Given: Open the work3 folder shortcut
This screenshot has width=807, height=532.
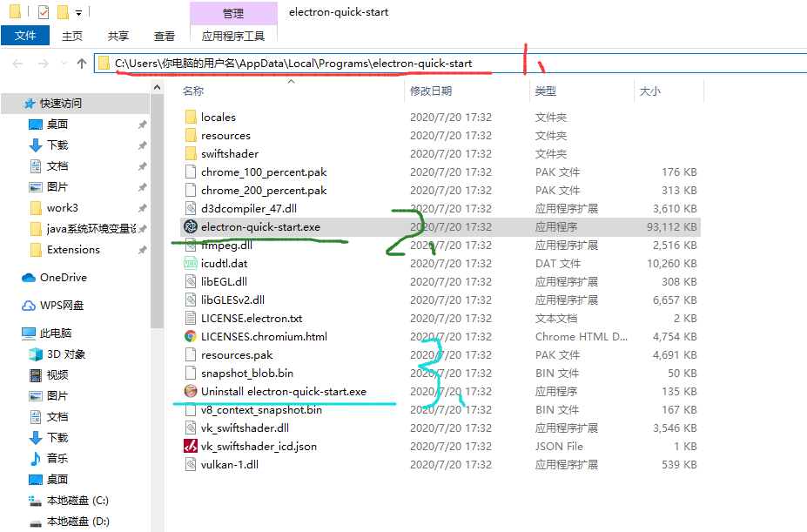Looking at the screenshot, I should (x=63, y=207).
